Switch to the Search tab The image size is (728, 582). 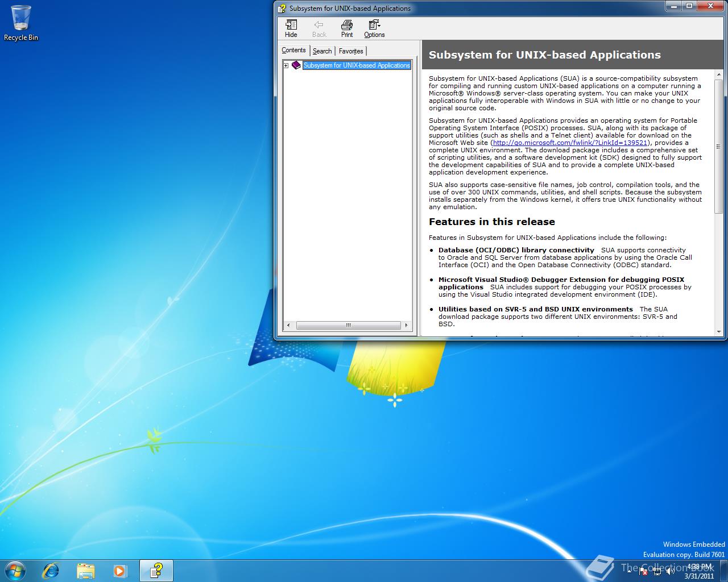click(x=322, y=51)
